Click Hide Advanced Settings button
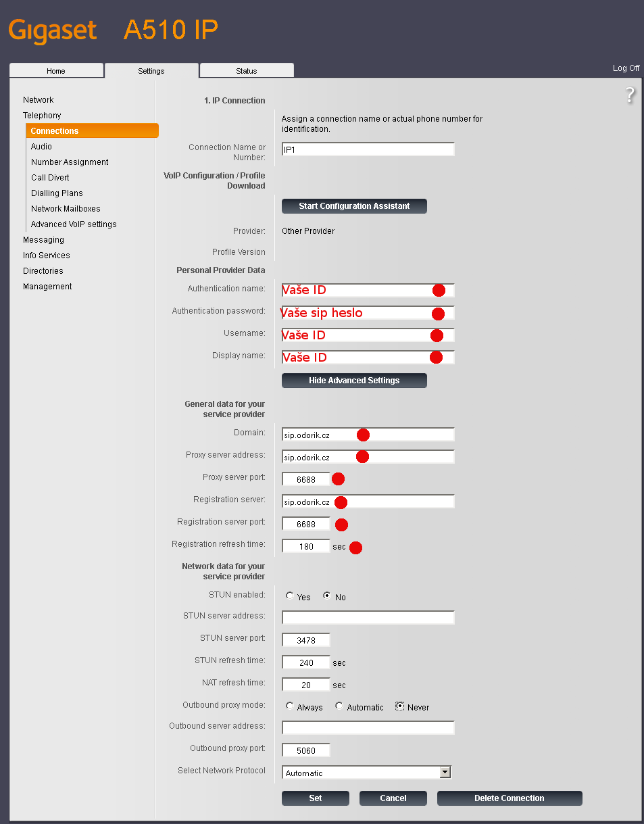Screen dimensions: 644x824 point(354,381)
